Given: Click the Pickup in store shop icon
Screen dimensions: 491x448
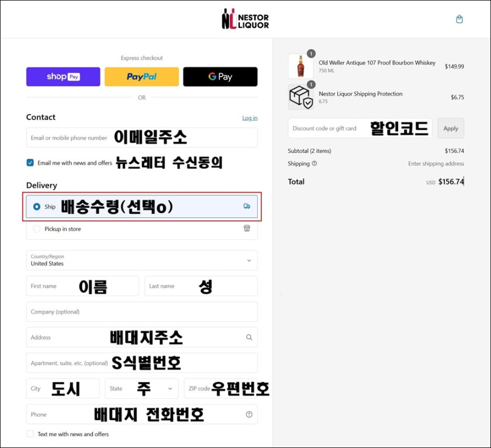Looking at the screenshot, I should (x=247, y=228).
